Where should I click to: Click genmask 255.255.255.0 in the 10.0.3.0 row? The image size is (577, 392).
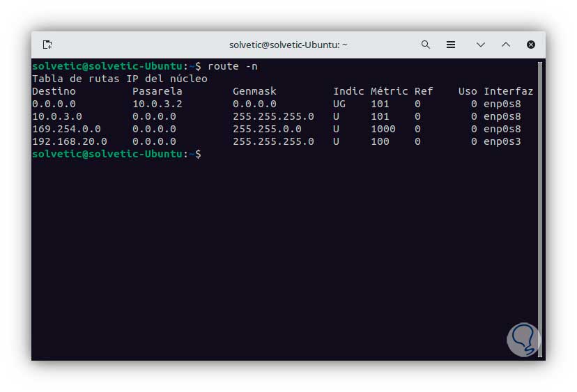(x=273, y=116)
